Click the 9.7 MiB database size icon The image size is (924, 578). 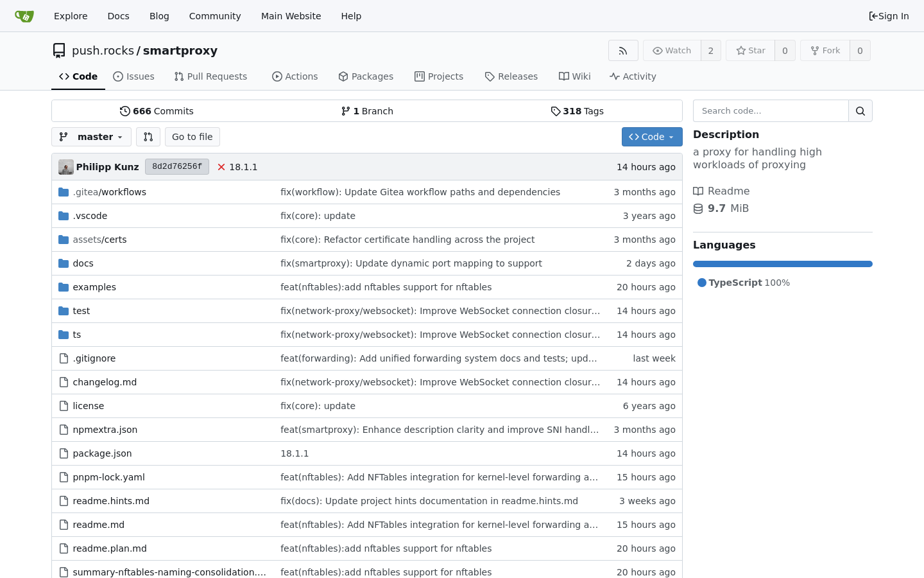point(698,209)
